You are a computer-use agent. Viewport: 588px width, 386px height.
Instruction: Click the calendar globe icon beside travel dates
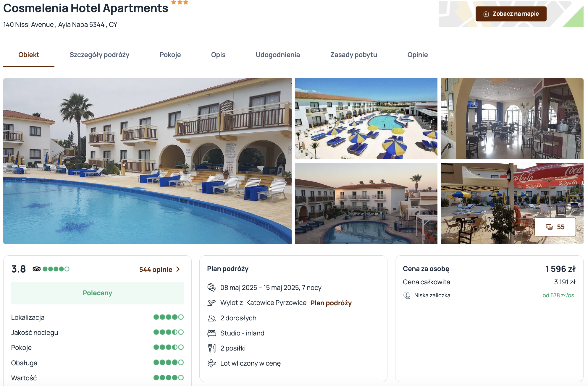(211, 287)
